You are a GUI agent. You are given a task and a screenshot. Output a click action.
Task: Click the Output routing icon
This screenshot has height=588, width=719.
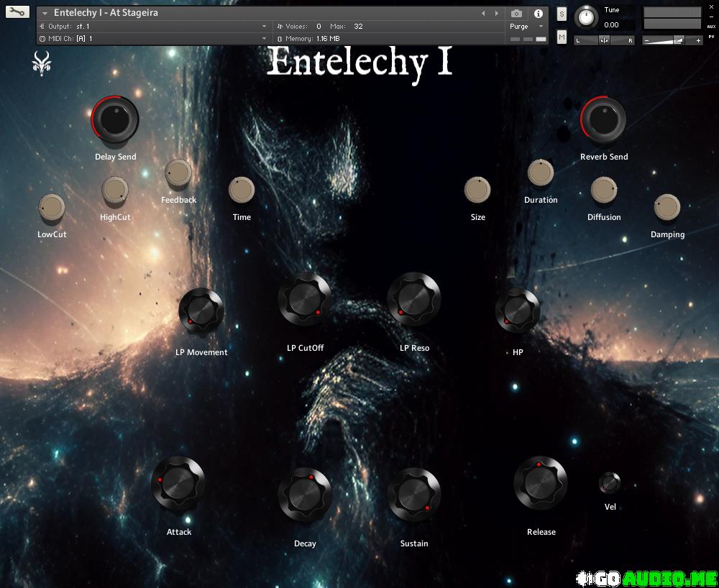pos(42,27)
